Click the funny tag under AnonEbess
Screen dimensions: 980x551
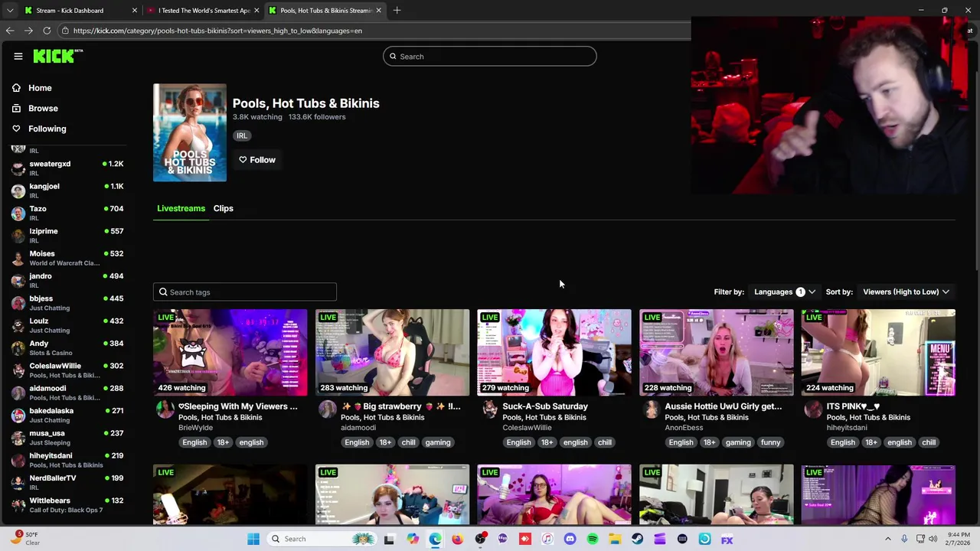770,442
